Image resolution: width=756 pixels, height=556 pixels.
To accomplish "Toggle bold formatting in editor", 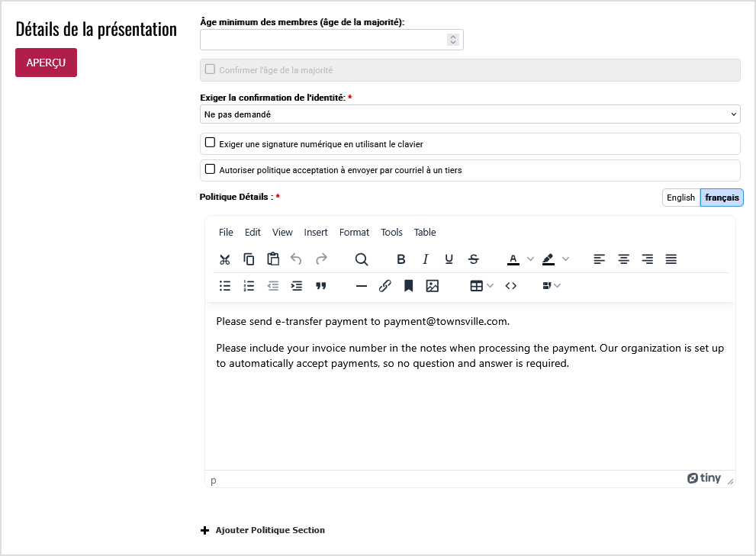I will (x=401, y=259).
